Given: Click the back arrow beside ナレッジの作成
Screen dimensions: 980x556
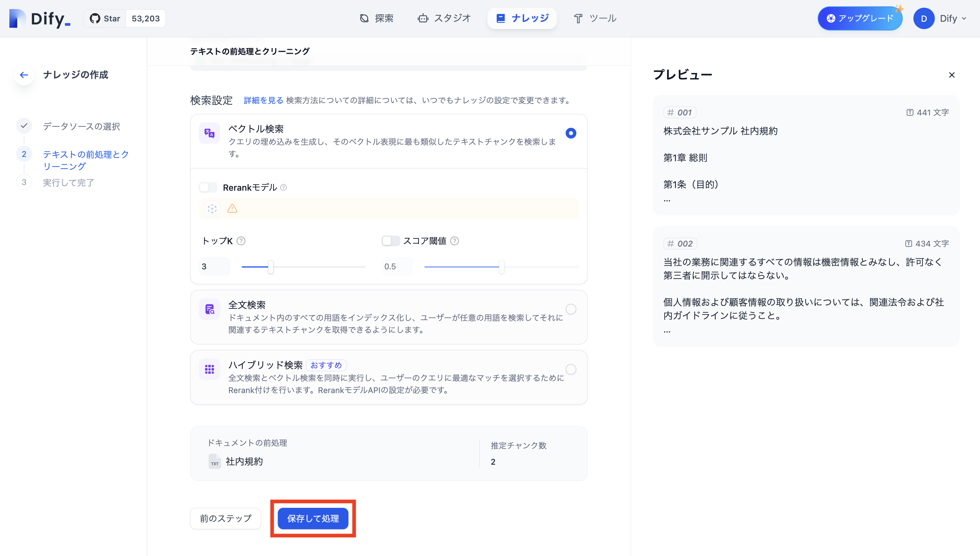Looking at the screenshot, I should [24, 75].
